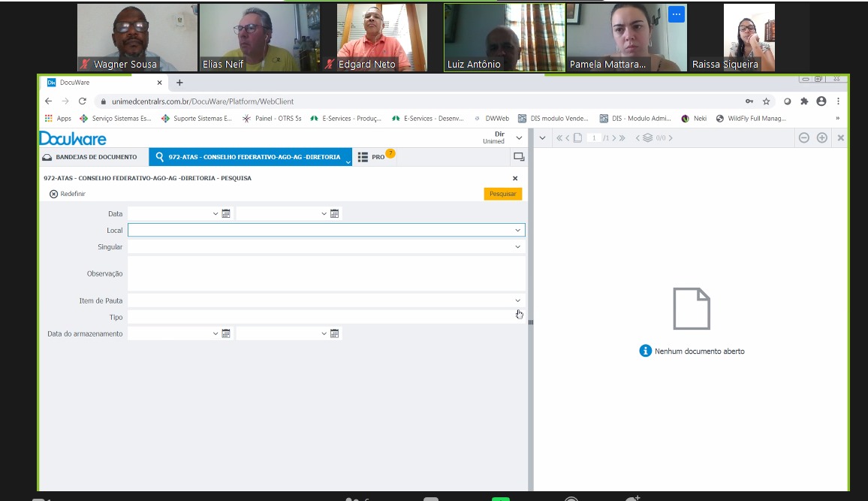Open the Dir Unimed user menu
The image size is (868, 501).
coord(518,138)
